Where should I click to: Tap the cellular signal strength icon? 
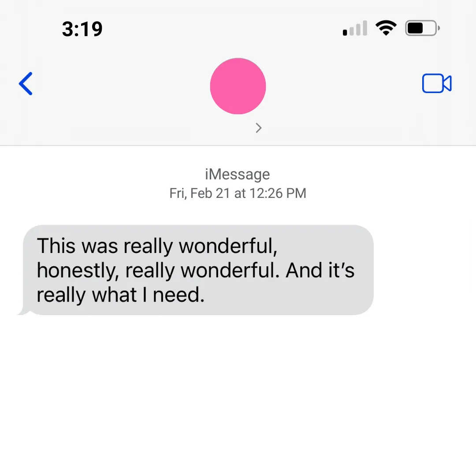click(355, 28)
